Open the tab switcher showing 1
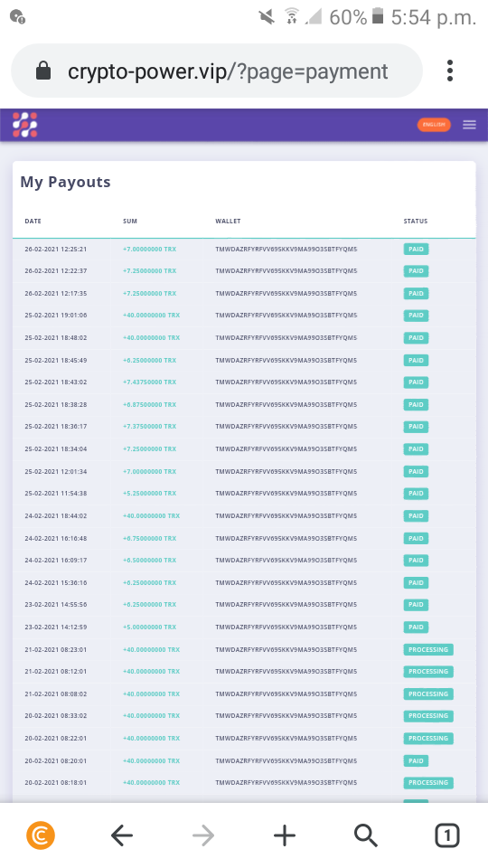488x868 pixels. (x=447, y=835)
